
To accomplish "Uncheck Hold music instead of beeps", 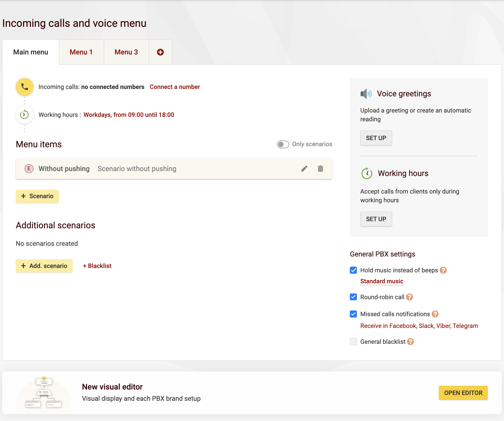I will (x=353, y=270).
